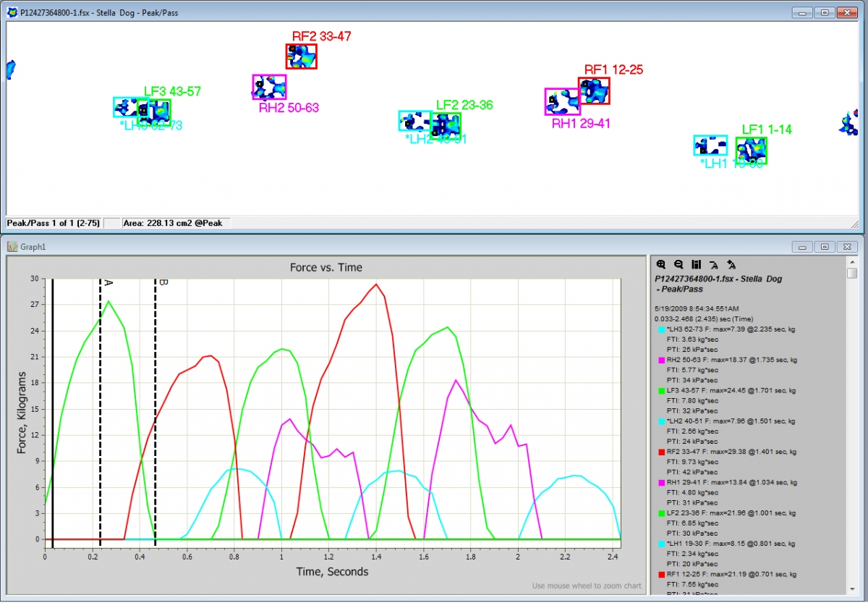
Task: Click the red RF2 33-47 legend swatch
Action: (x=660, y=452)
